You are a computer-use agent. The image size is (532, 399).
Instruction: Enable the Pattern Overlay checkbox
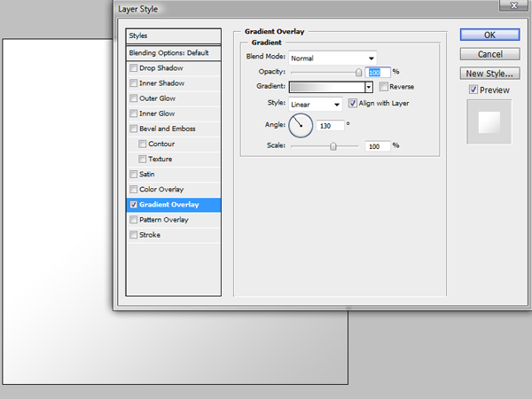(133, 220)
